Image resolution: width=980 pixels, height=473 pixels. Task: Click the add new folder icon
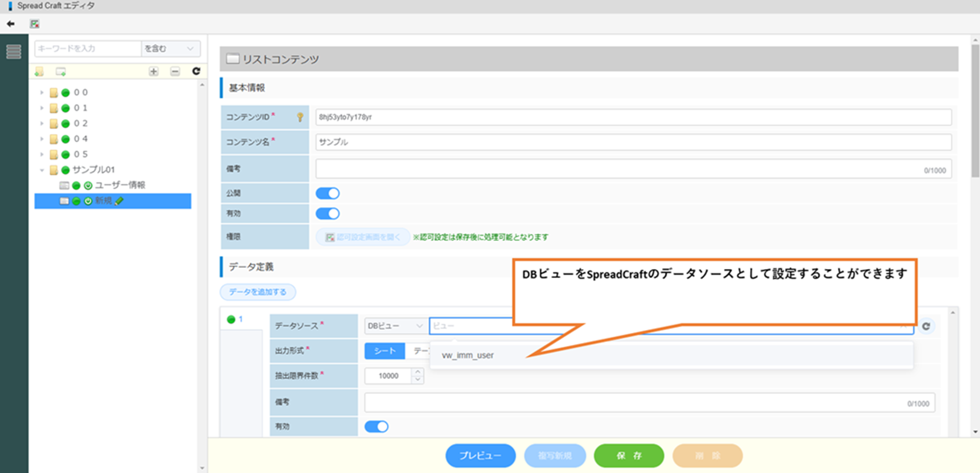tap(39, 72)
